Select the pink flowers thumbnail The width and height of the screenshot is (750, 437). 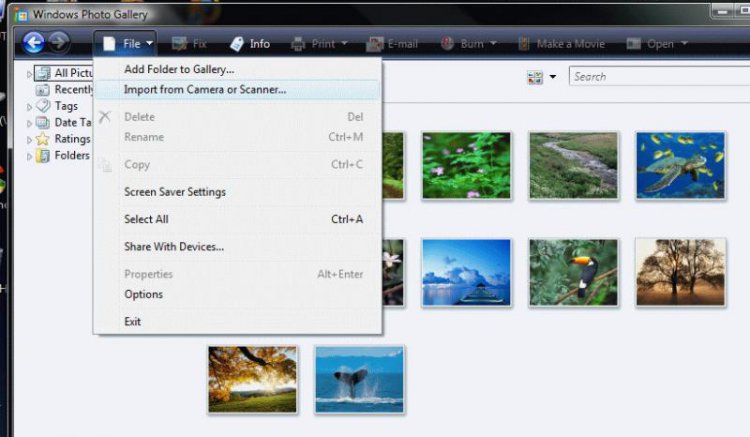pos(466,165)
